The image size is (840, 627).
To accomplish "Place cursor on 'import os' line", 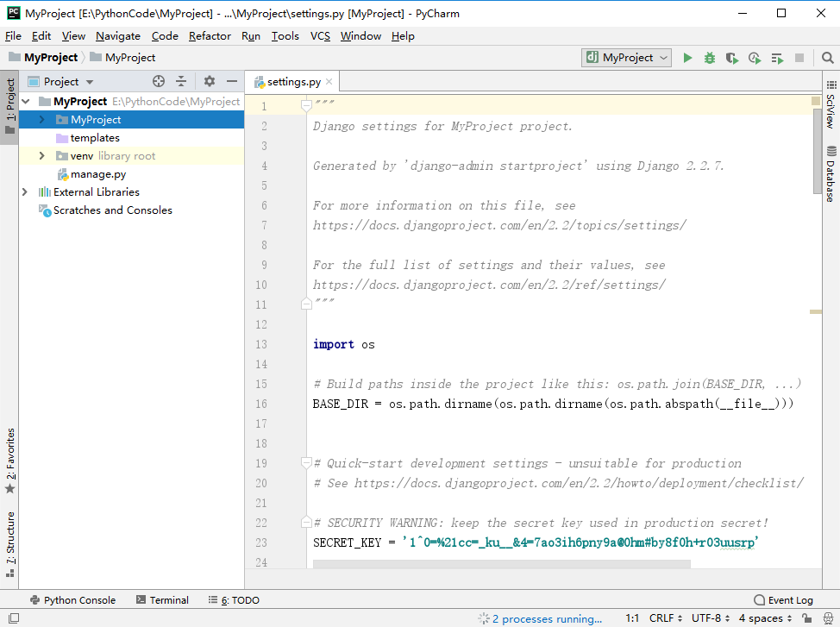I will coord(343,345).
